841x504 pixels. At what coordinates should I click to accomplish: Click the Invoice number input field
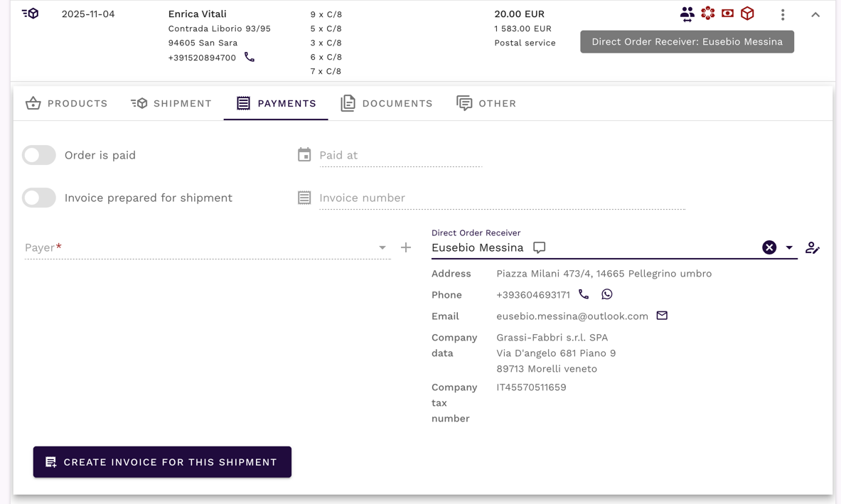click(x=501, y=198)
